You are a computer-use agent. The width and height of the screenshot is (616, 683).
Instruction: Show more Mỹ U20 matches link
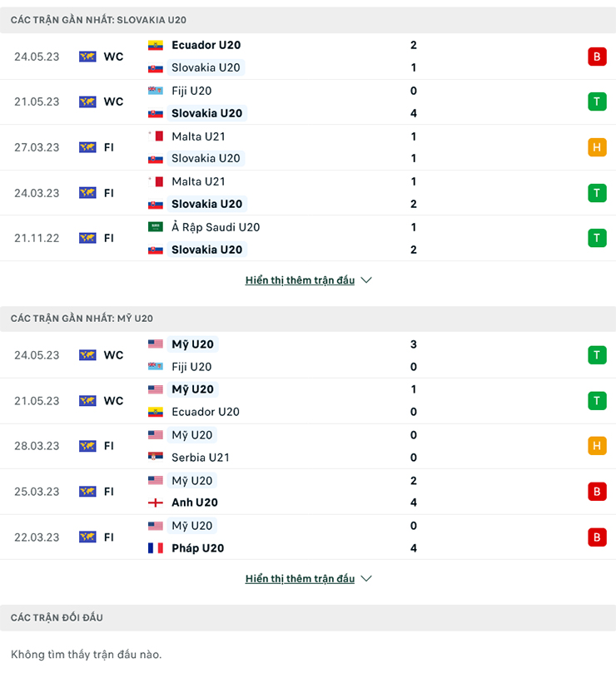[x=300, y=578]
